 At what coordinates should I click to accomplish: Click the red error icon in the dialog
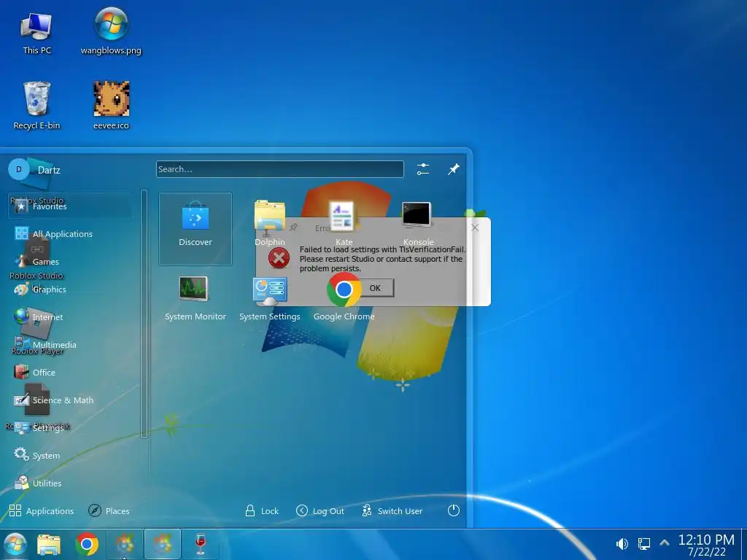(279, 259)
